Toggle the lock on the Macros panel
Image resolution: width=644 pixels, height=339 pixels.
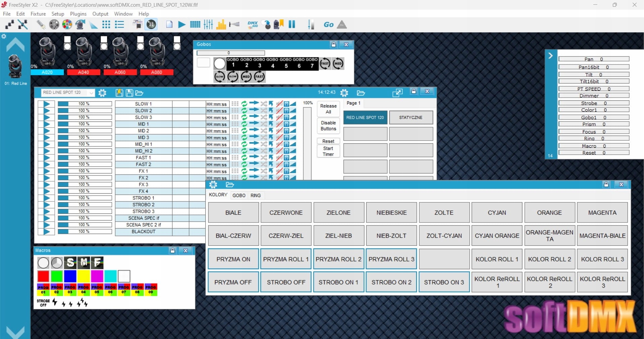172,250
